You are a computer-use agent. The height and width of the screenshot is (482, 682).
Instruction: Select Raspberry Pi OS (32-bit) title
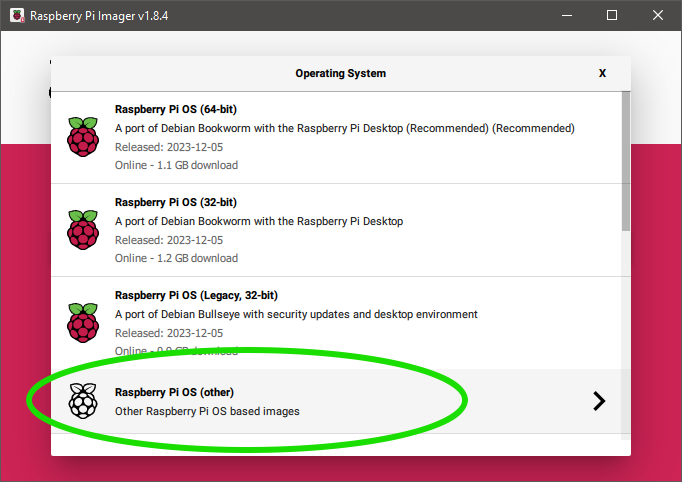176,202
